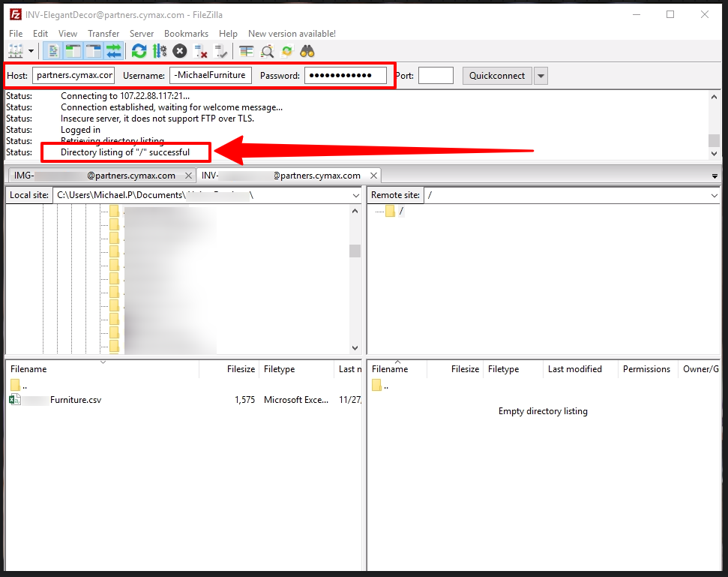
Task: Toggle synchronized browsing
Action: [x=287, y=51]
